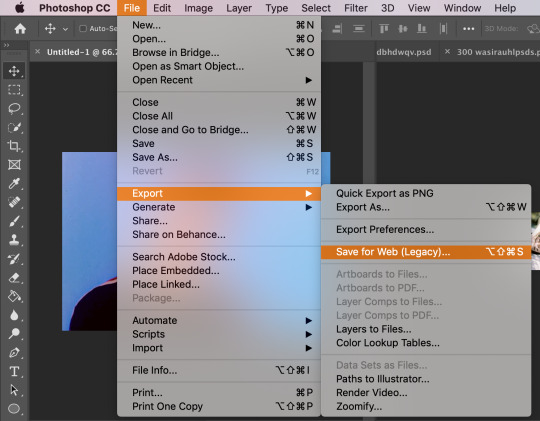Choose Export As... from submenu
Image resolution: width=540 pixels, height=421 pixels.
[426, 207]
